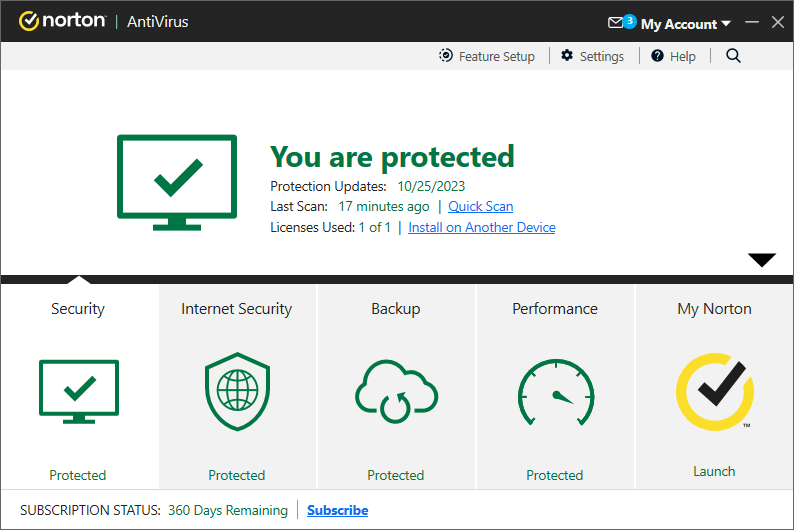Select the Performance tab label
The width and height of the screenshot is (794, 530).
coord(555,309)
